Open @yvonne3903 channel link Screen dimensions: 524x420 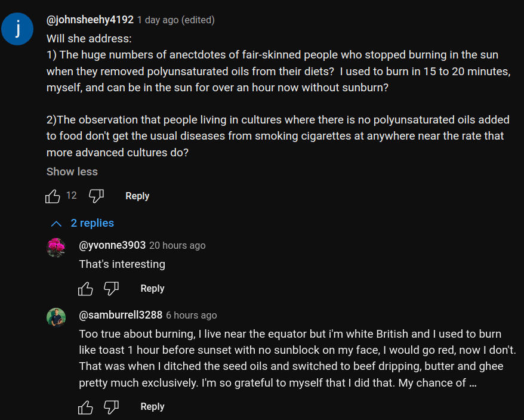[x=112, y=245]
